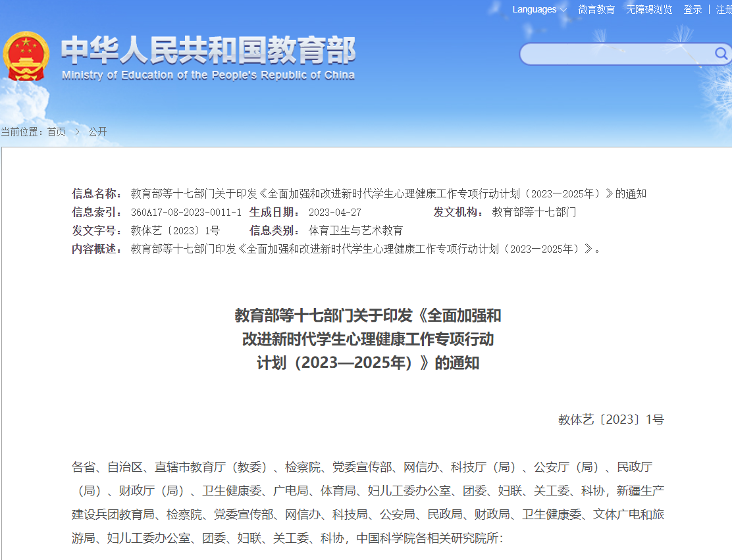Click the 发文机构 label
Screen dimensions: 732x560
point(458,213)
